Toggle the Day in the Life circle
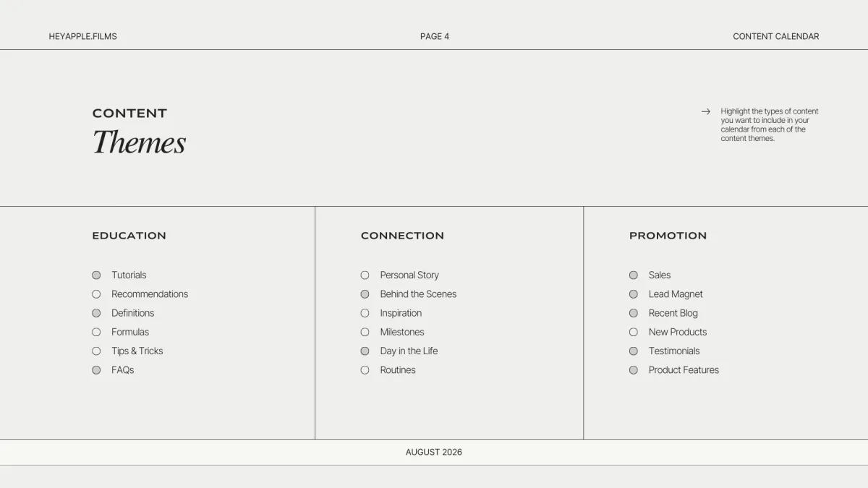Screen dimensions: 868x488 365,351
